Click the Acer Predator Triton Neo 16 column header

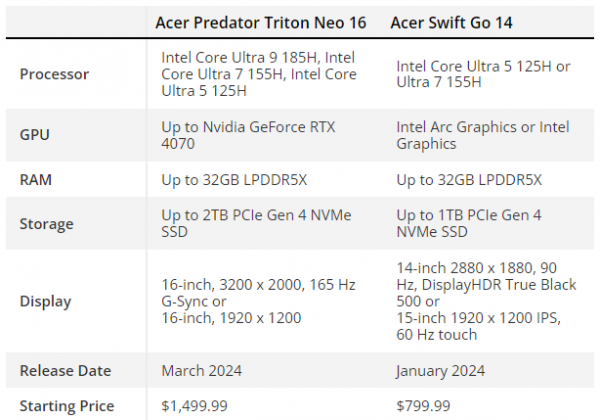pyautogui.click(x=260, y=23)
